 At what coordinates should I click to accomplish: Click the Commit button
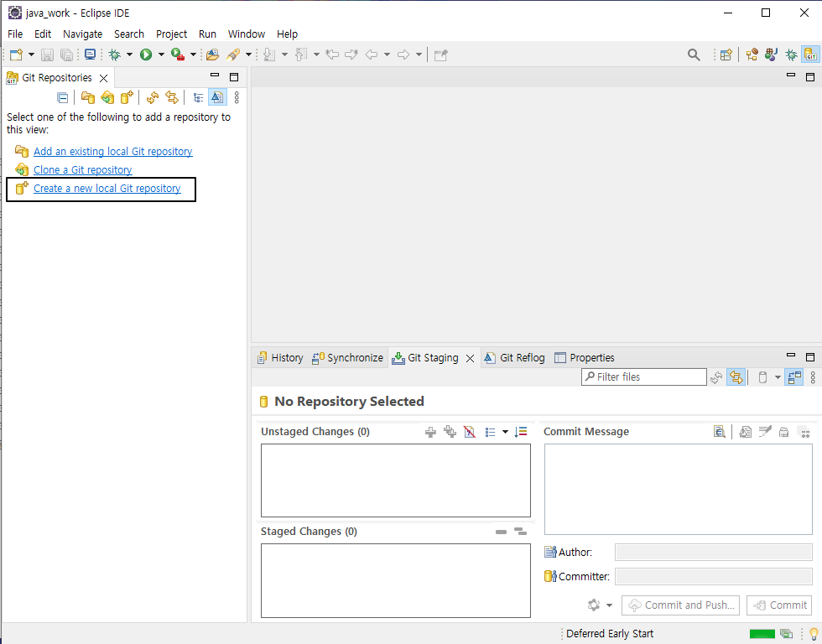779,605
